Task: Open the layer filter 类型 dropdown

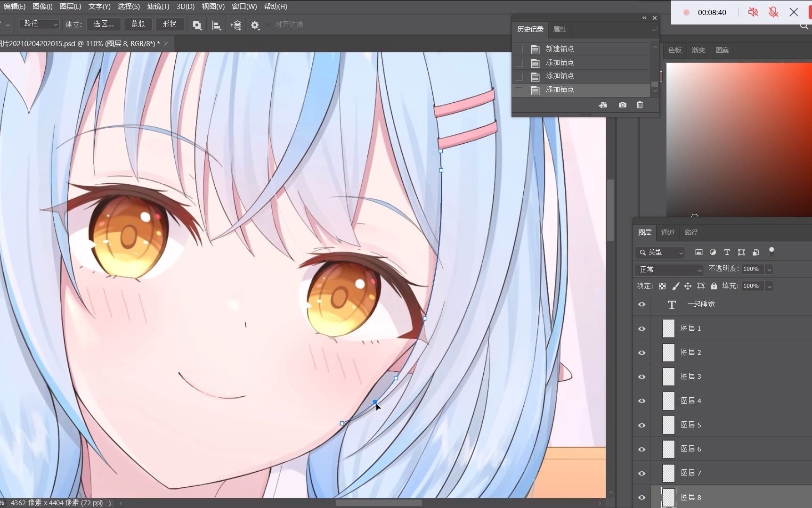Action: point(660,253)
